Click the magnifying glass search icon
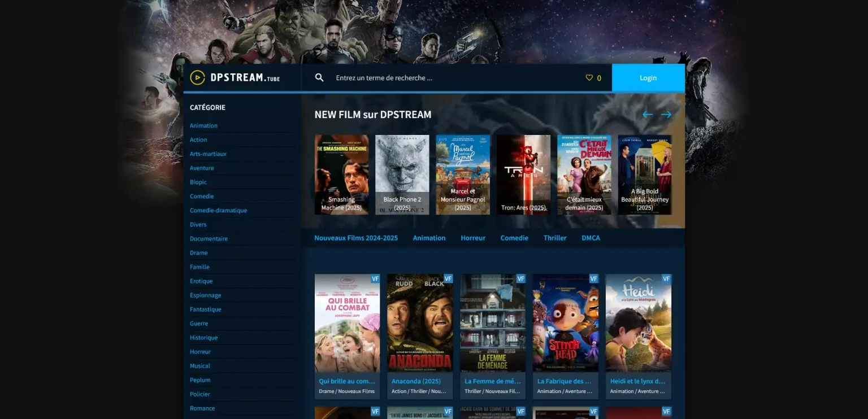This screenshot has height=419, width=868. coord(319,78)
